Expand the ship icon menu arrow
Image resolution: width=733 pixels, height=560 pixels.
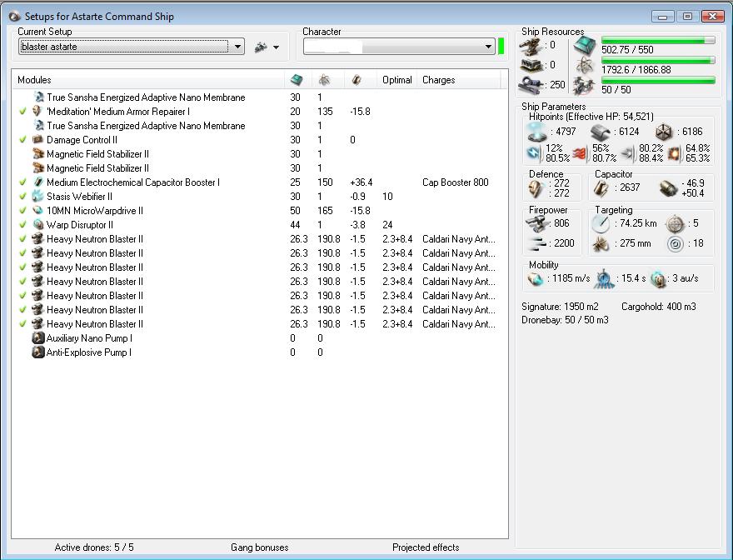pyautogui.click(x=276, y=47)
